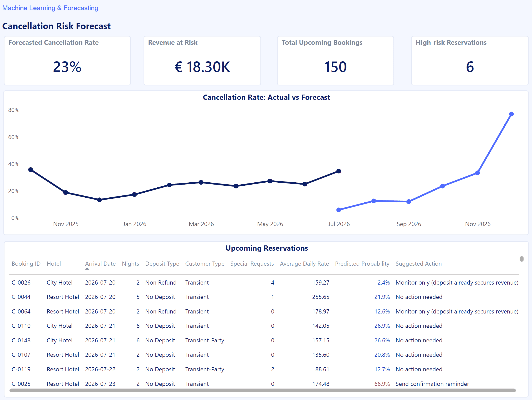Sort table by Deposit Type header
This screenshot has width=532, height=400.
coord(162,264)
